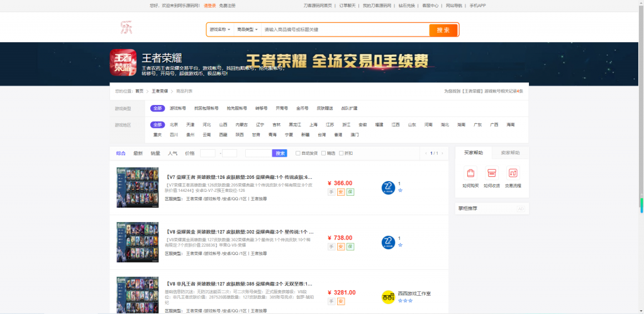This screenshot has width=644, height=314.
Task: Sort listings by 价格
Action: pos(190,154)
